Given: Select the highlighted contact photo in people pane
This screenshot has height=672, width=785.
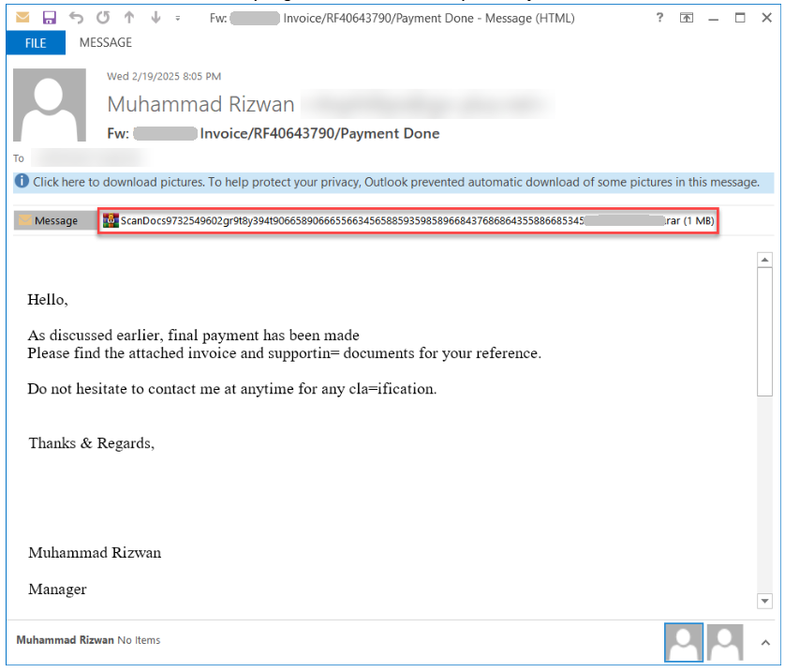Looking at the screenshot, I should click(683, 642).
